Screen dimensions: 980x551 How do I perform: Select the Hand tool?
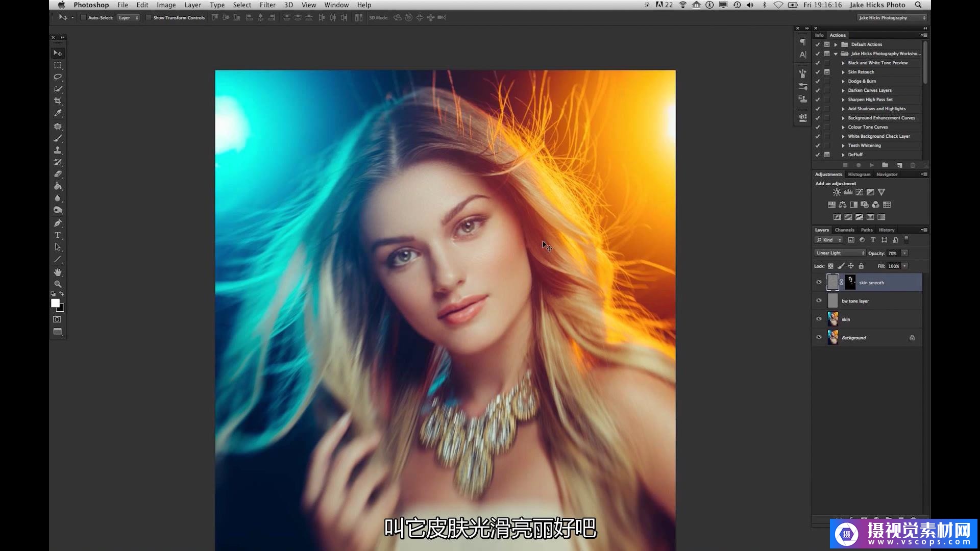58,272
